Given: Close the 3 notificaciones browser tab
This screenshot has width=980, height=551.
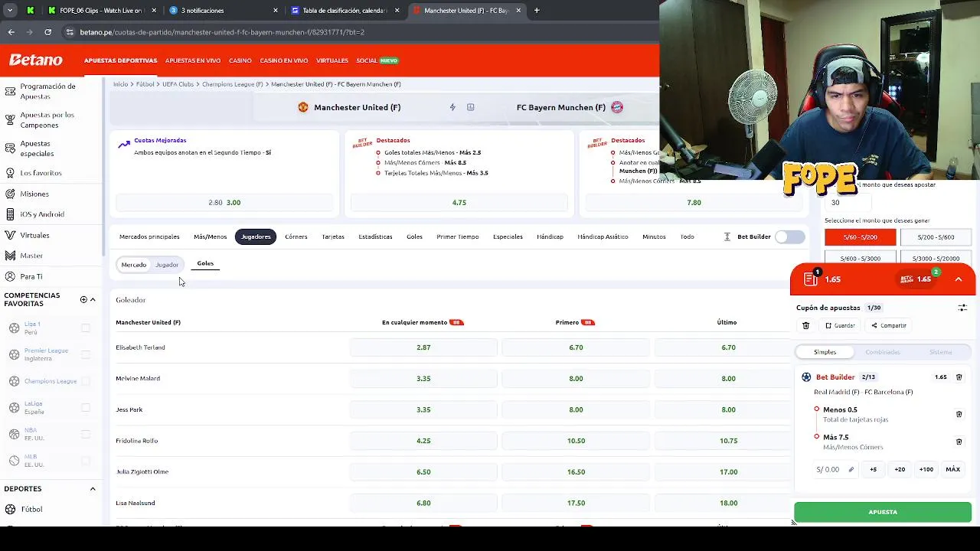Looking at the screenshot, I should coord(275,11).
